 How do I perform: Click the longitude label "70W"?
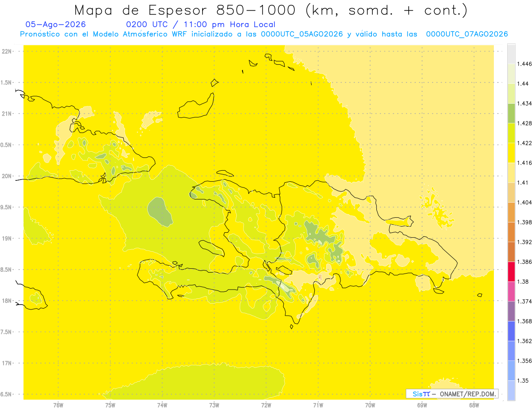coord(370,405)
